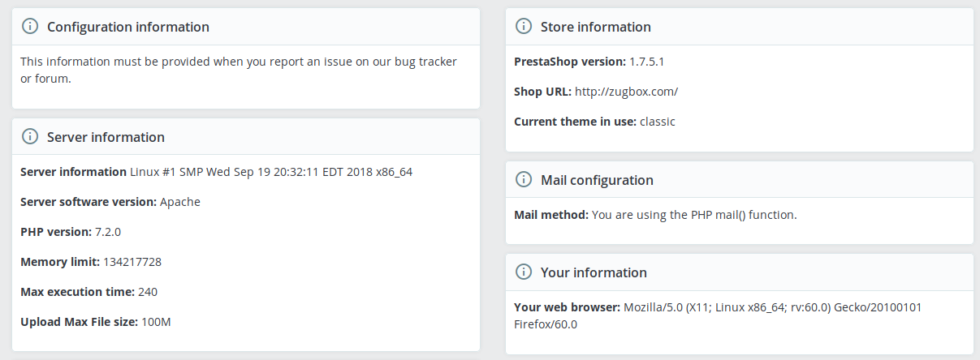Click the Mail configuration panel title
Image resolution: width=980 pixels, height=360 pixels.
click(x=597, y=180)
